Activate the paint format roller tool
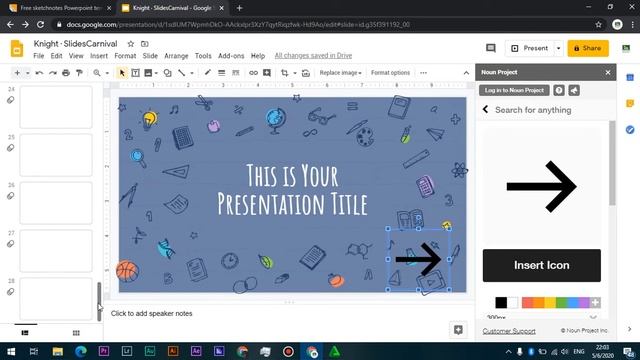This screenshot has height=360, width=640. click(79, 73)
